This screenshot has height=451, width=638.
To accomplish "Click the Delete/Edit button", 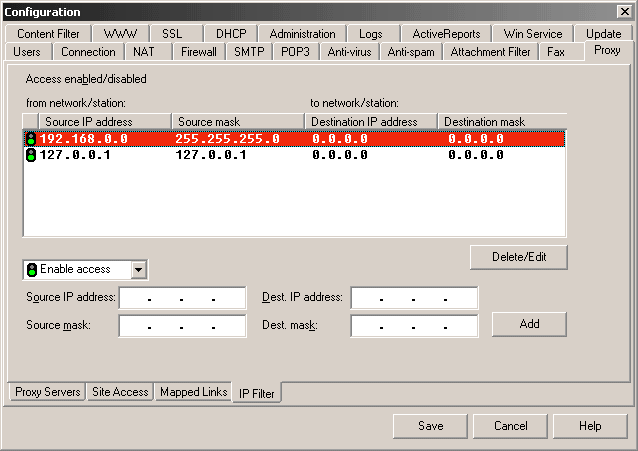I will tap(519, 257).
